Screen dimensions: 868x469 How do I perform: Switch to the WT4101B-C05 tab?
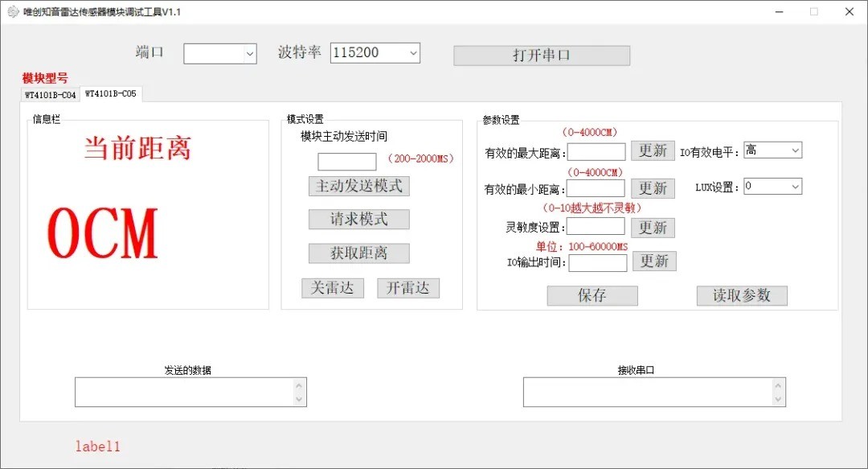(x=111, y=93)
